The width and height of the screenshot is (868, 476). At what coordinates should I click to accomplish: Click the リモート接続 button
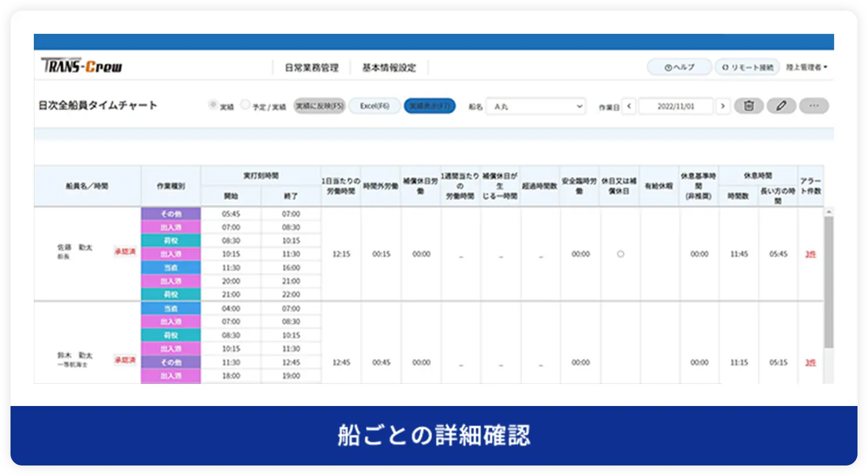click(x=748, y=67)
